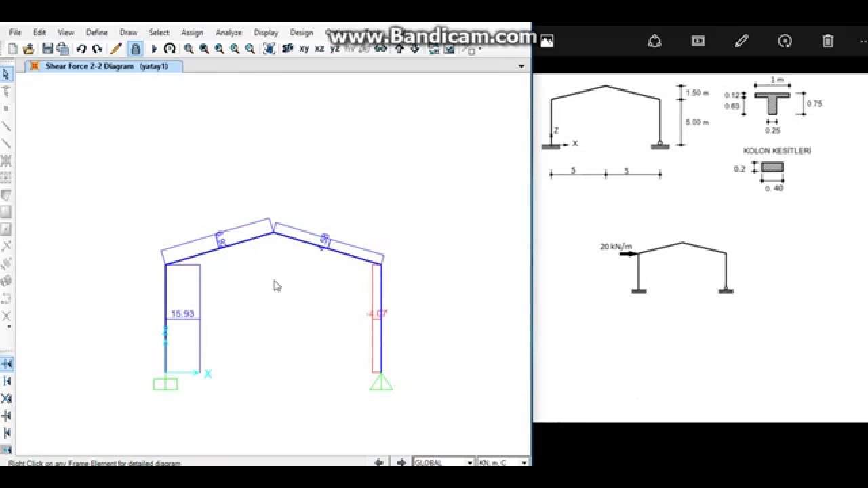Toggle the Lock Model padlock icon
The height and width of the screenshot is (488, 868).
point(135,49)
